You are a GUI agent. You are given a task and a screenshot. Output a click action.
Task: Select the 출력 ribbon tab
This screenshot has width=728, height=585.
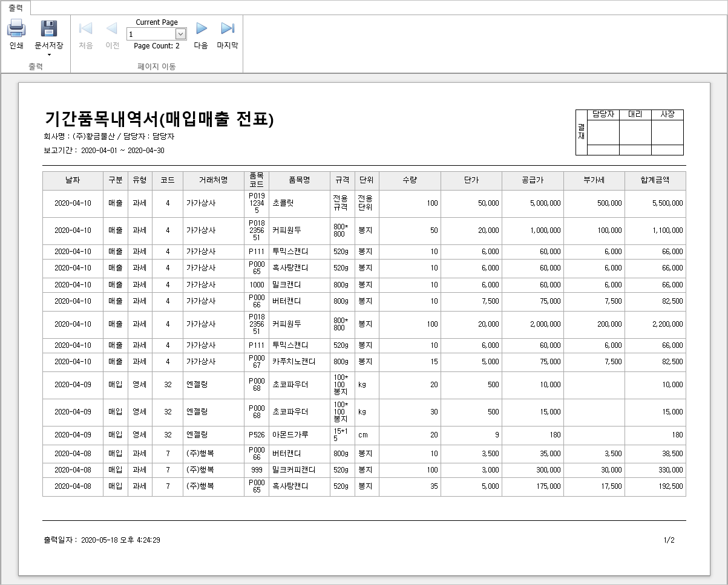point(16,8)
